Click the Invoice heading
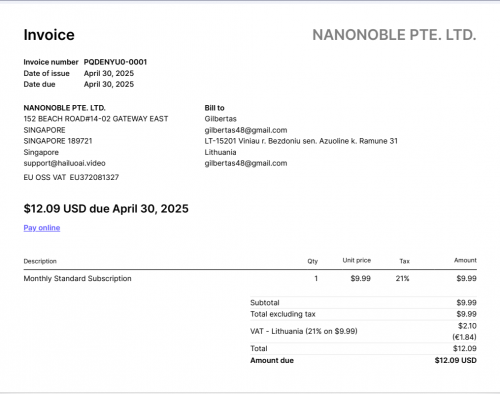The image size is (500, 394). click(49, 35)
